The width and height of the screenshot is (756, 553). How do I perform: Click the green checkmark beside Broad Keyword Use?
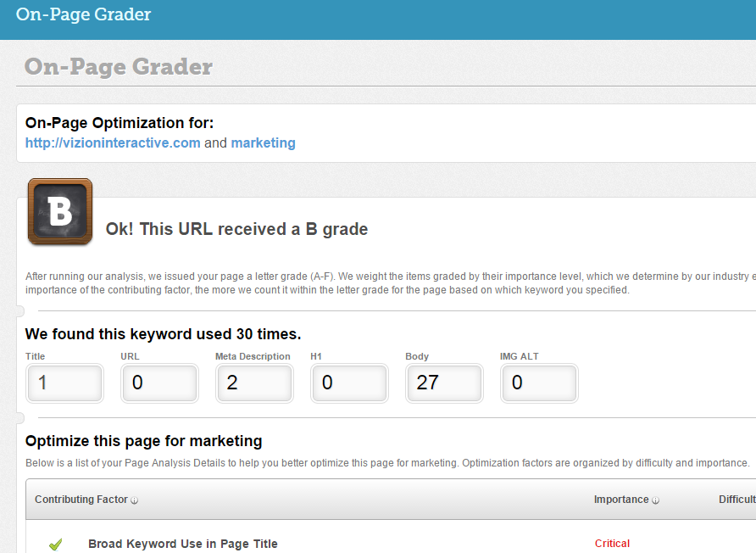point(55,544)
